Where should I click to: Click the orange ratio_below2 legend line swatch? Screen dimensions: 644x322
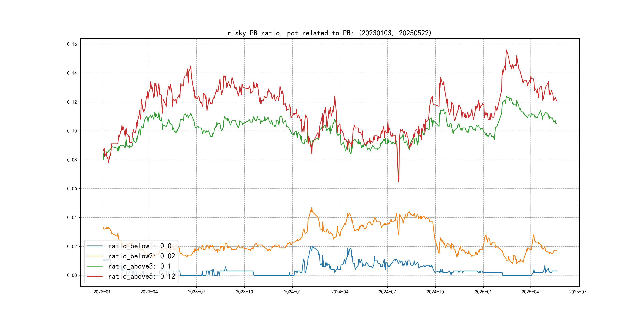coord(94,256)
